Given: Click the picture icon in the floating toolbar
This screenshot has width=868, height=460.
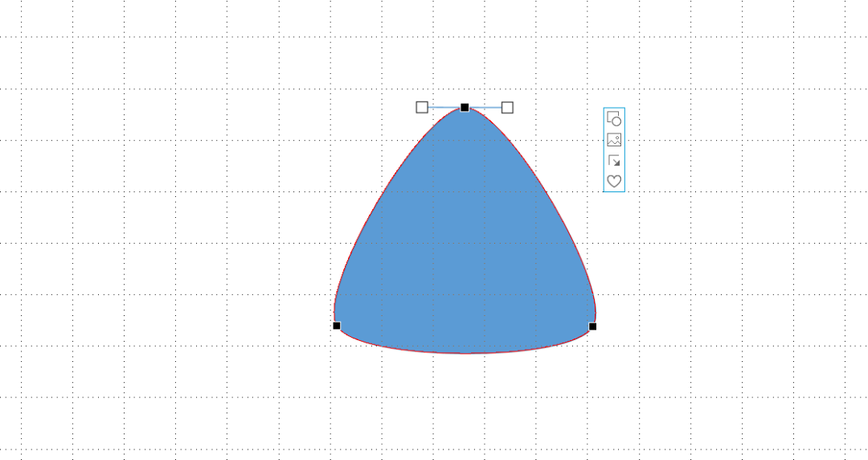Looking at the screenshot, I should pyautogui.click(x=614, y=140).
